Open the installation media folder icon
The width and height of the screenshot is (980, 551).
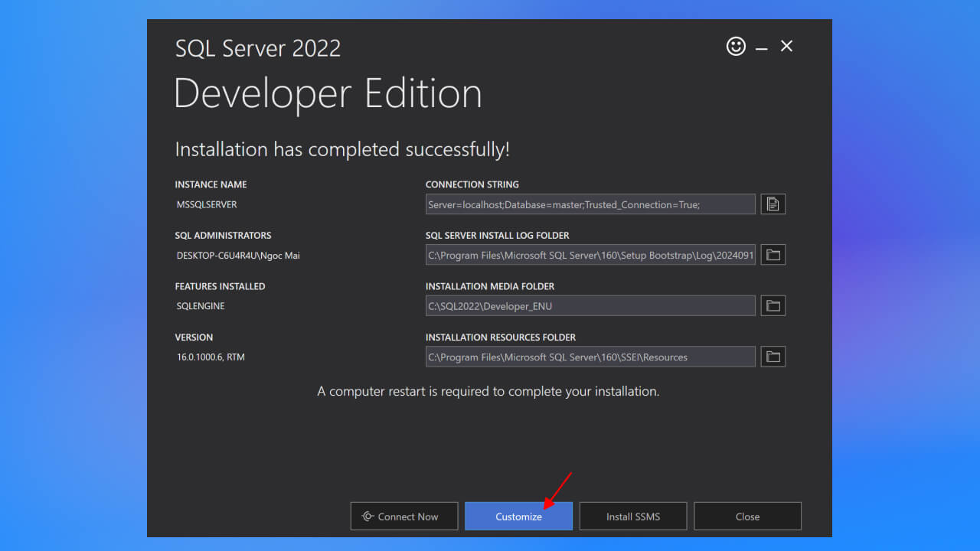pyautogui.click(x=773, y=306)
